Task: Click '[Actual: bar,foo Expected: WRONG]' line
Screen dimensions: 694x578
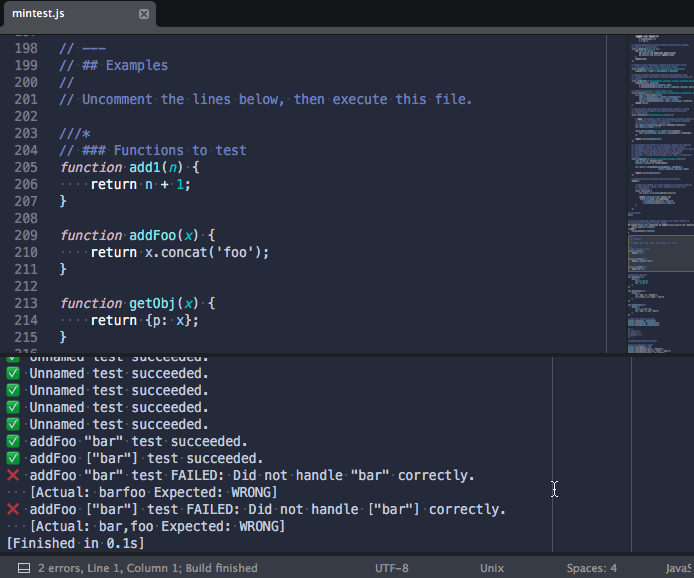Action: tap(157, 526)
